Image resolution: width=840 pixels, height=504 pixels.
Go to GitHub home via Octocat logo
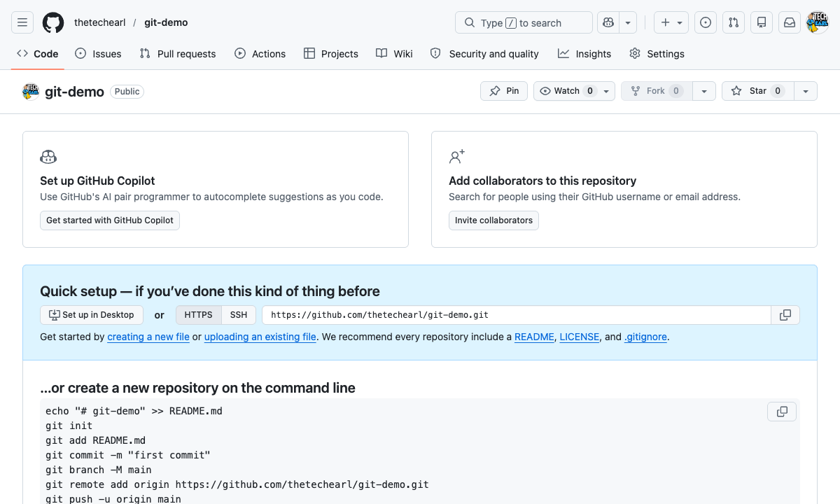tap(53, 22)
